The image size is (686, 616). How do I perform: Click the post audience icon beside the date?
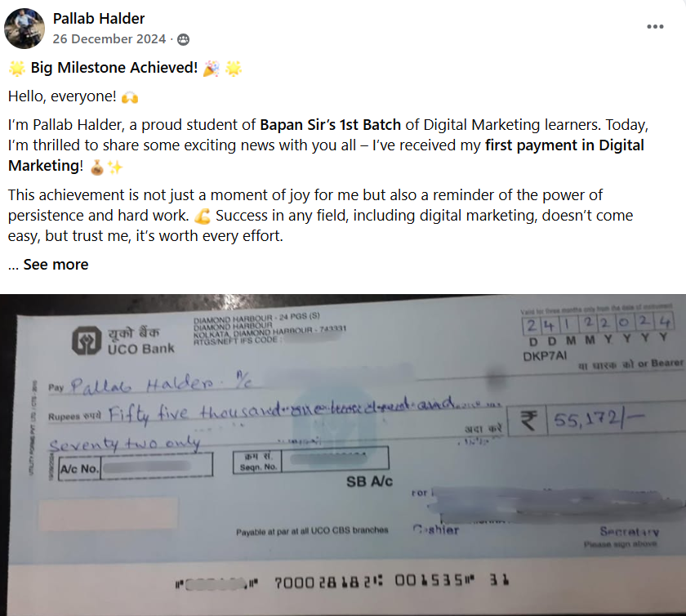[x=183, y=39]
